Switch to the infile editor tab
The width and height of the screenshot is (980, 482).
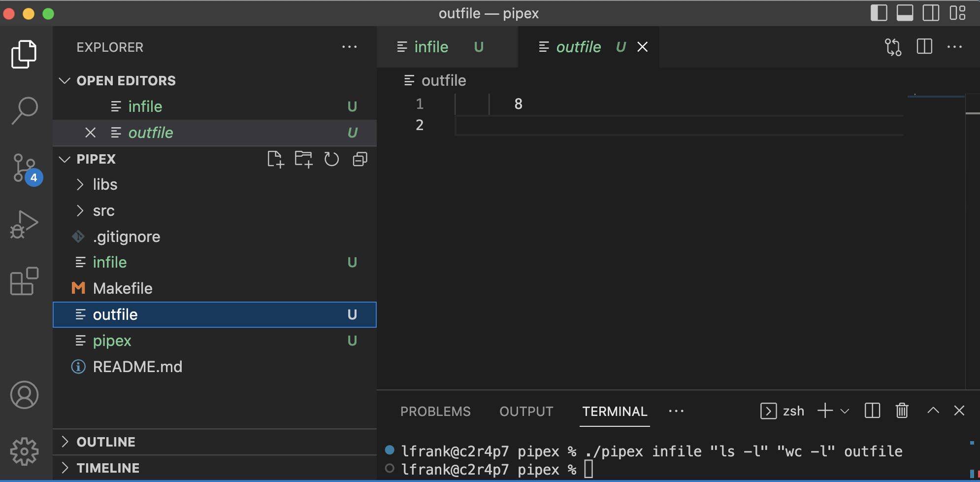pos(447,47)
